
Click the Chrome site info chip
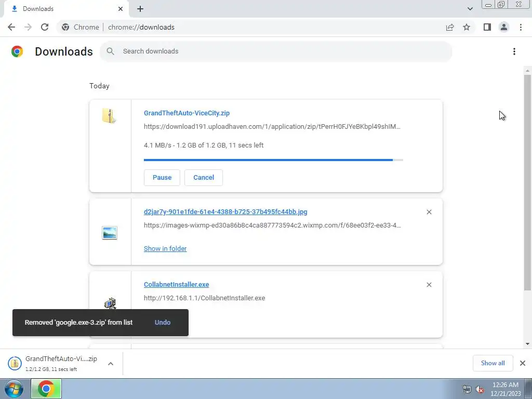(81, 27)
